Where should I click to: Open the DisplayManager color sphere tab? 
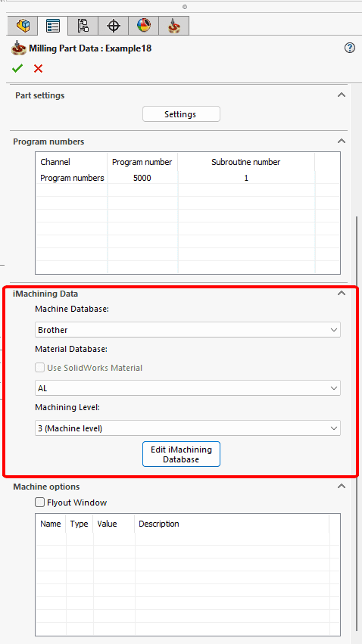point(144,26)
